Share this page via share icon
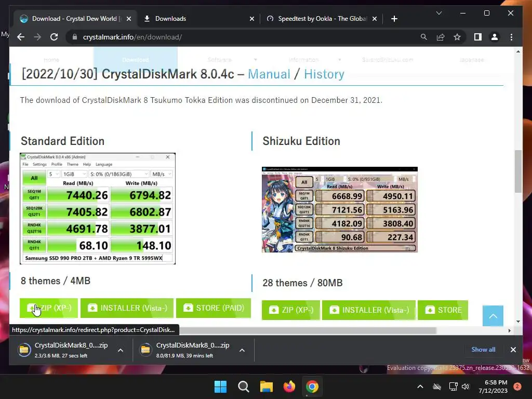 point(441,37)
